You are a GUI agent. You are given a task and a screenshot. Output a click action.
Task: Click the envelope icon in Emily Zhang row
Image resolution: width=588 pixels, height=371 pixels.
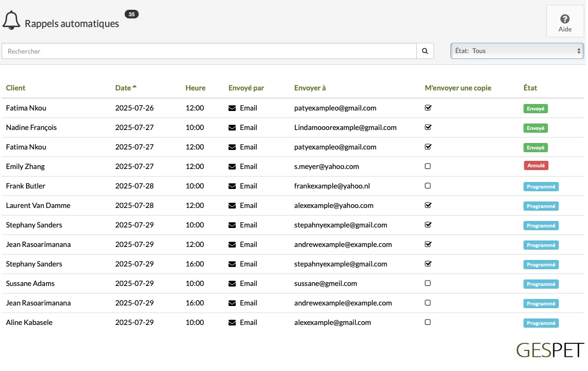(232, 167)
